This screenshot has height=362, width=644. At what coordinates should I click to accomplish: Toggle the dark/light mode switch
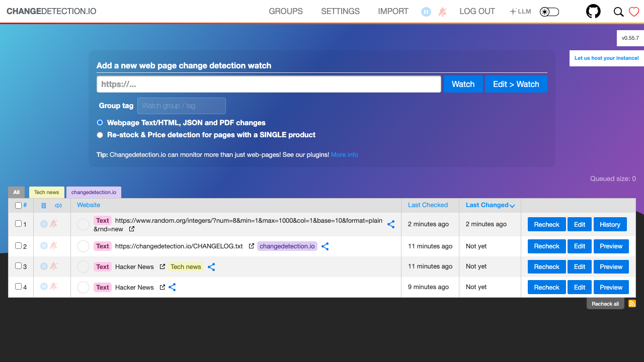549,12
